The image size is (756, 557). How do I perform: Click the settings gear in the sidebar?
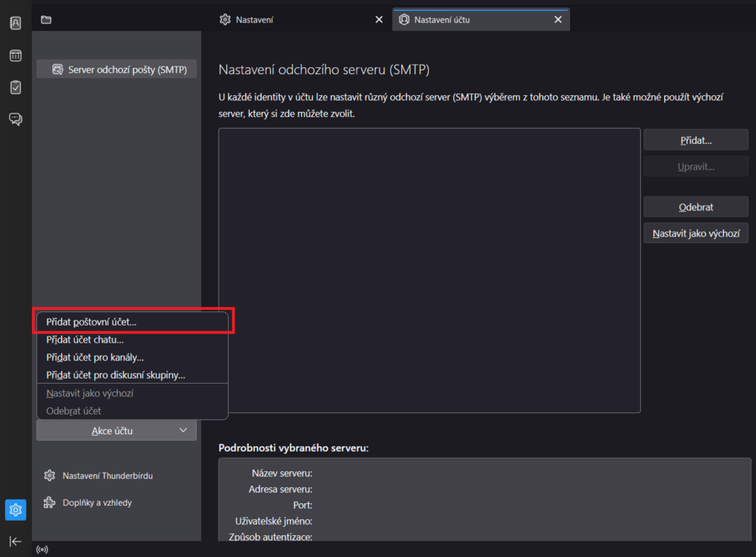pos(15,510)
